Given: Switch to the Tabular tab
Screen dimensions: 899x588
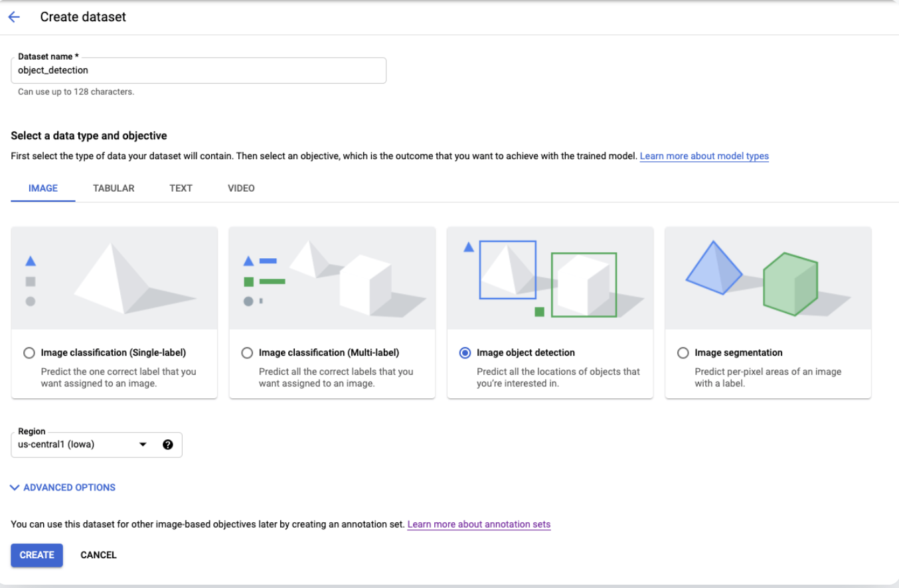Looking at the screenshot, I should [114, 188].
